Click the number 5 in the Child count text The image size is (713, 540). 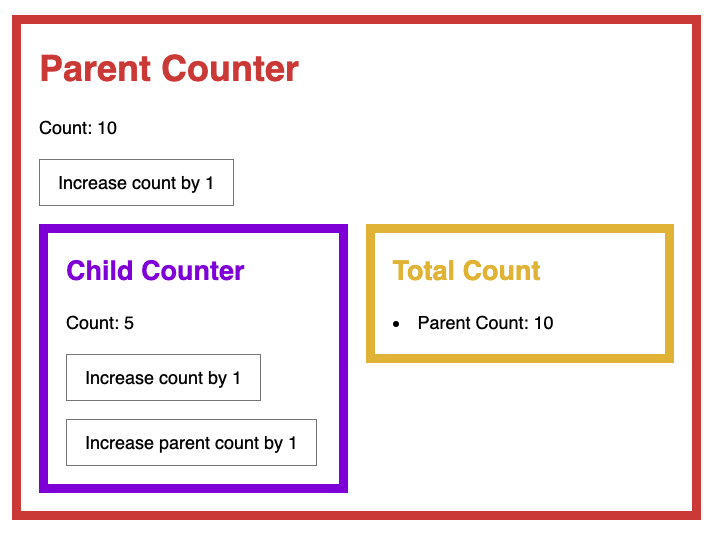click(129, 323)
